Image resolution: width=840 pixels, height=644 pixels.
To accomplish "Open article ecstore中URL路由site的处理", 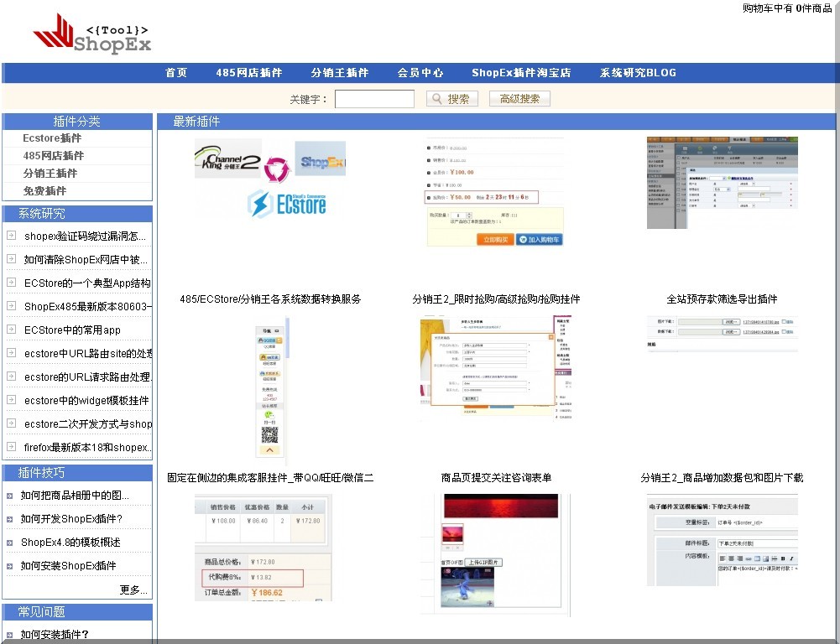I will [x=88, y=354].
